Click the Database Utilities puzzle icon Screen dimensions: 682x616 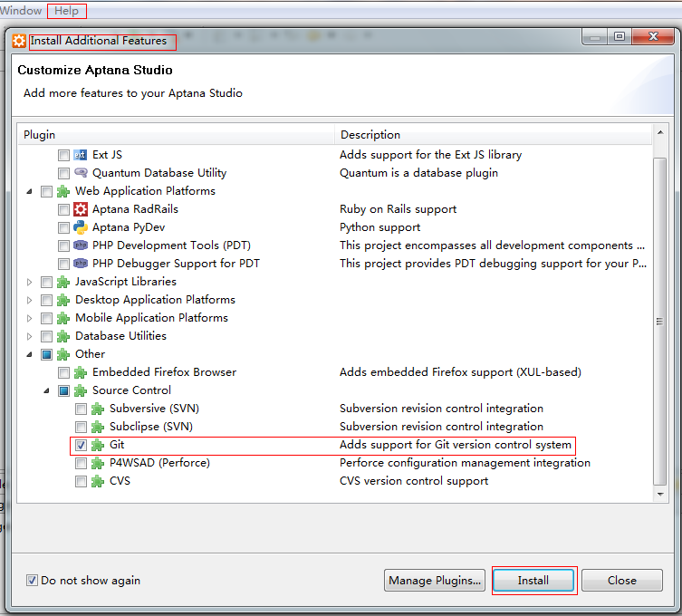coord(63,336)
